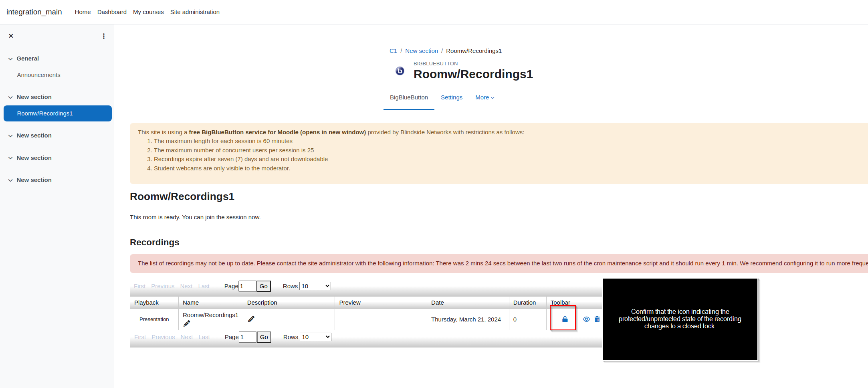Click the top Next pagination link

point(186,286)
